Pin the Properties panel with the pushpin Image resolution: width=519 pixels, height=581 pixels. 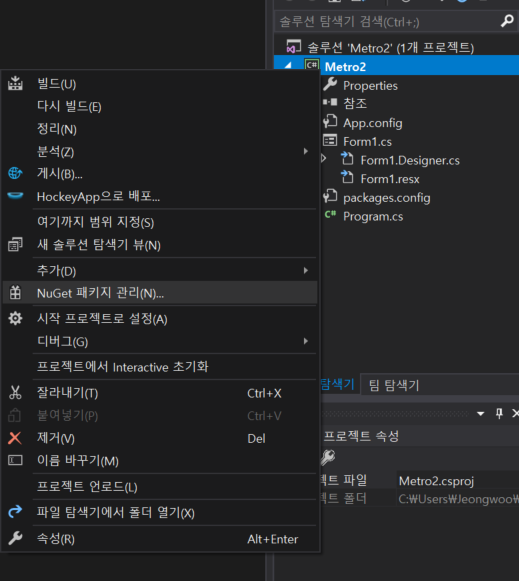(x=499, y=414)
